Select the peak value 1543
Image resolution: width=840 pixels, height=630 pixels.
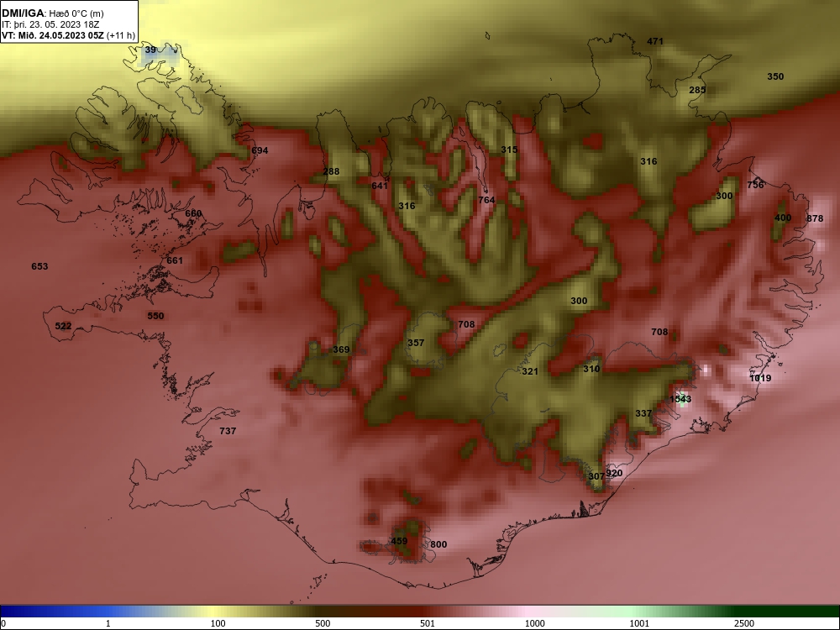pyautogui.click(x=680, y=399)
